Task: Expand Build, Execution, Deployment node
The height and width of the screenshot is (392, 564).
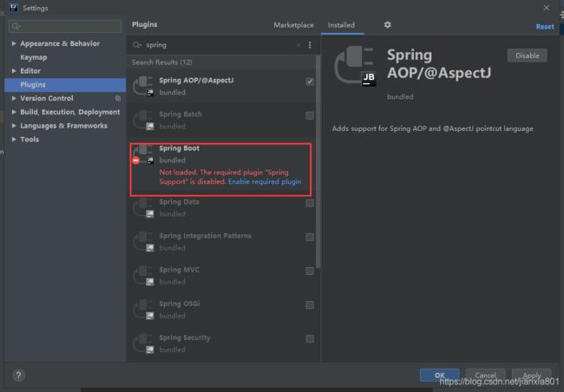Action: [14, 112]
